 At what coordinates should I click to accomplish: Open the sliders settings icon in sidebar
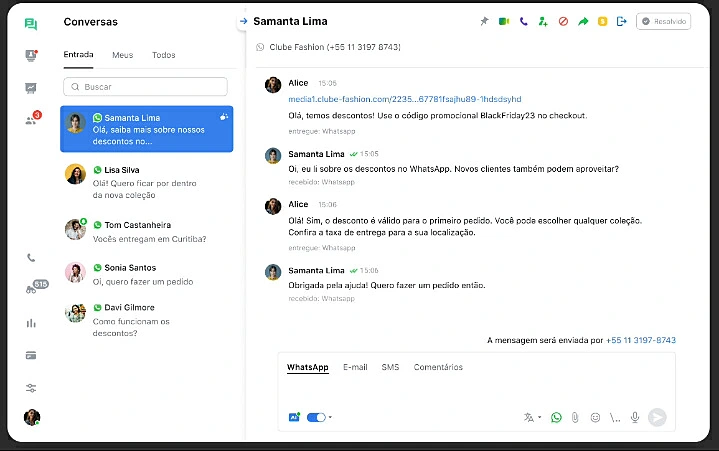coord(31,388)
